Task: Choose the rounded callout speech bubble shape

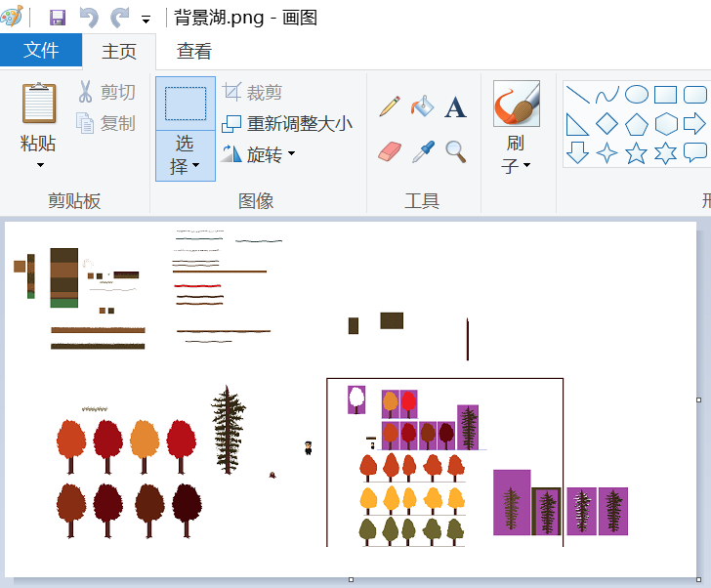Action: pyautogui.click(x=695, y=152)
